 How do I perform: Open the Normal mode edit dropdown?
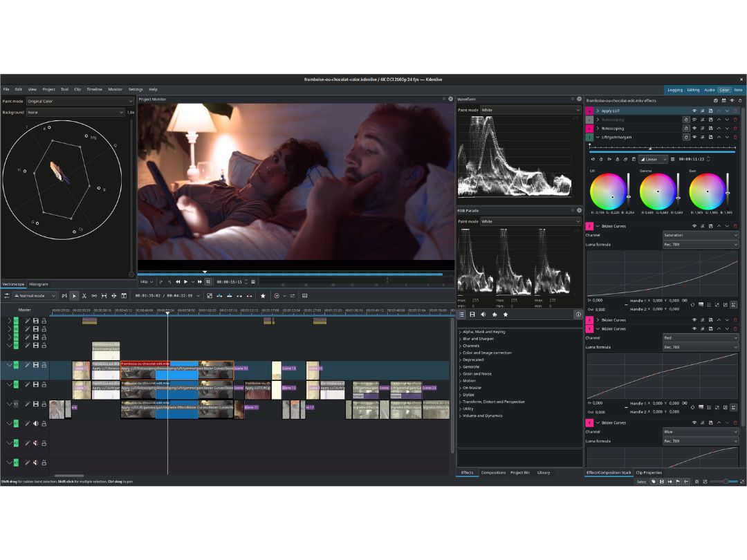[35, 296]
